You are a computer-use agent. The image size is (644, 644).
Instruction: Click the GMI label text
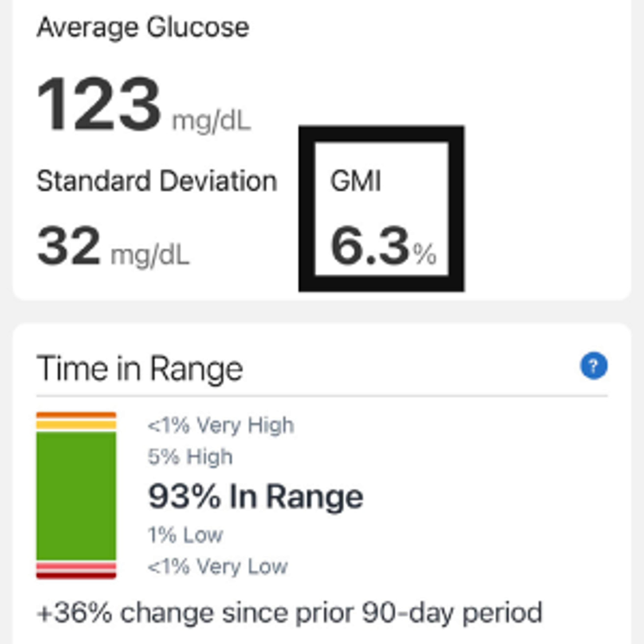coord(355,181)
